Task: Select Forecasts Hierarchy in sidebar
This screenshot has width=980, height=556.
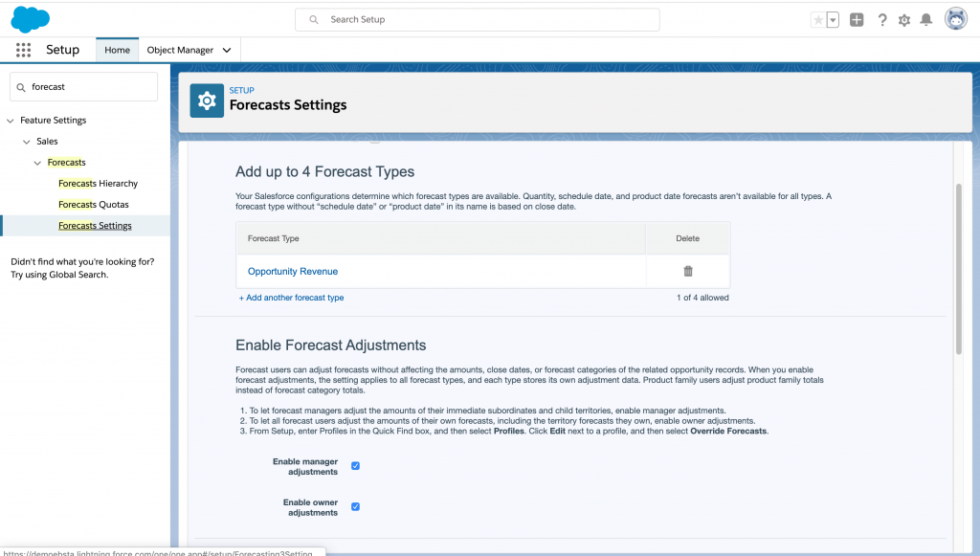Action: click(x=98, y=184)
